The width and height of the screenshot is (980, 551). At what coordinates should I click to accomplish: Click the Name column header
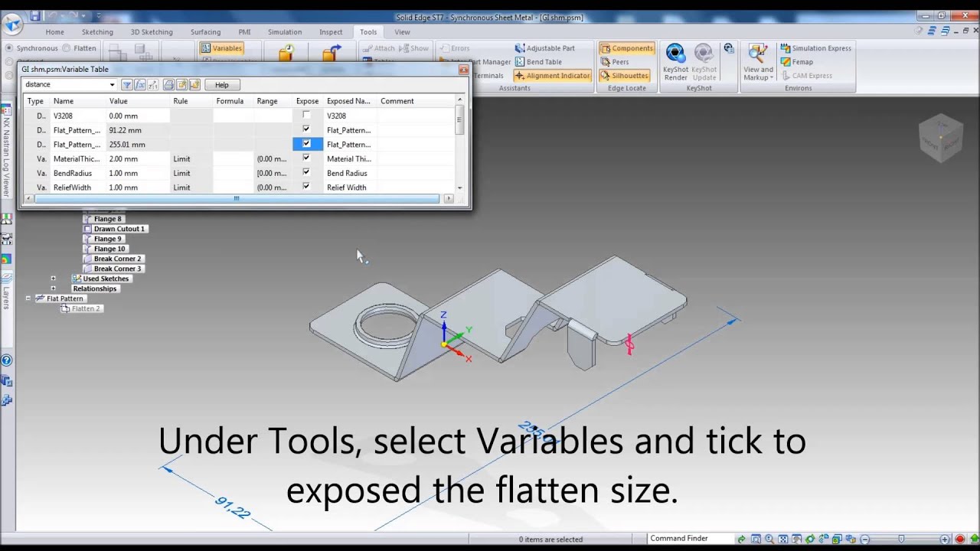pos(78,101)
